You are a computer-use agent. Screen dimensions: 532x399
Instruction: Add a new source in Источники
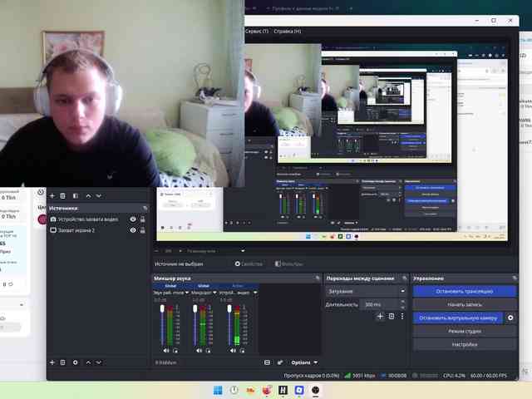coord(52,362)
